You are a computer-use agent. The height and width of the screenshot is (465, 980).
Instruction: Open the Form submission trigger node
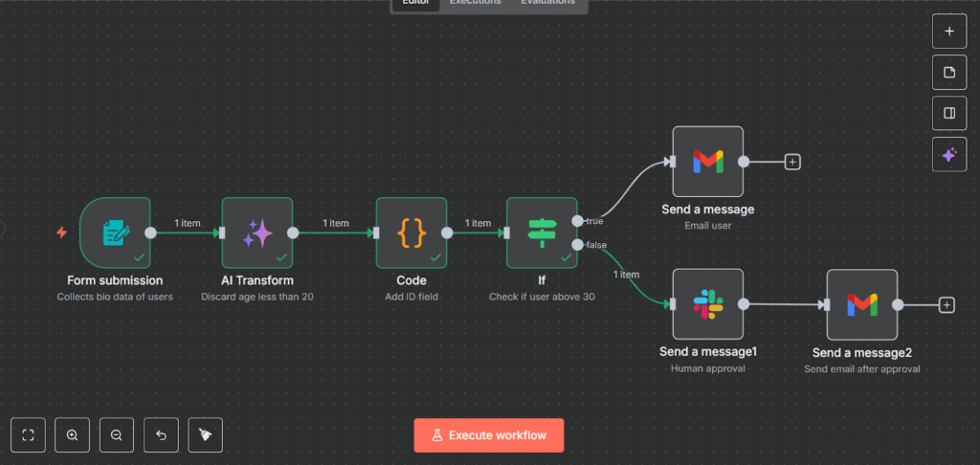click(115, 232)
